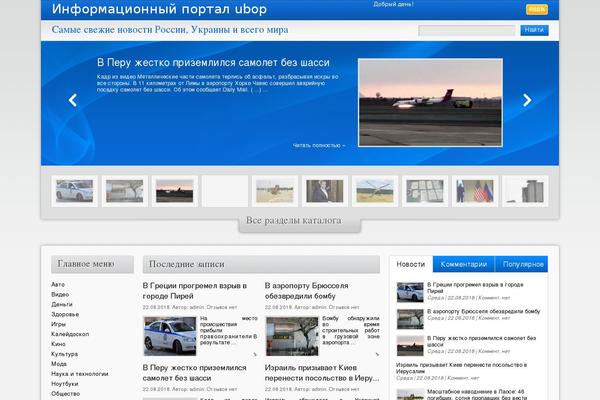Open 'Культура' menu category

point(65,354)
